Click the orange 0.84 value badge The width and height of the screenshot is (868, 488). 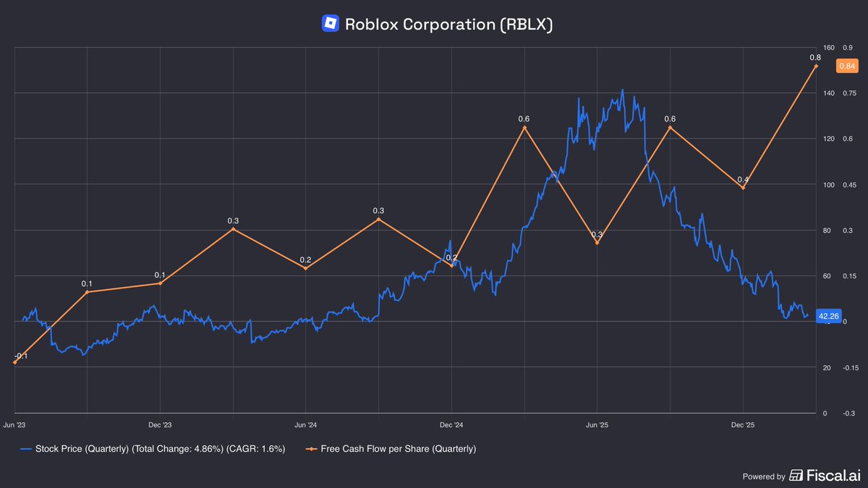pyautogui.click(x=847, y=67)
